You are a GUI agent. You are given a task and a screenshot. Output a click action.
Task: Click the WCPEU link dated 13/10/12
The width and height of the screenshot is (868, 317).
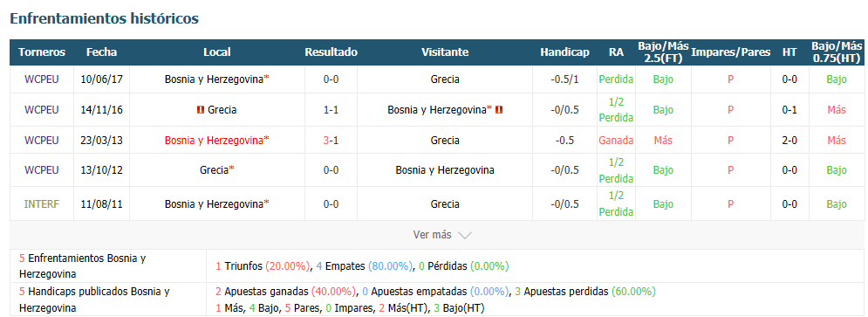42,170
